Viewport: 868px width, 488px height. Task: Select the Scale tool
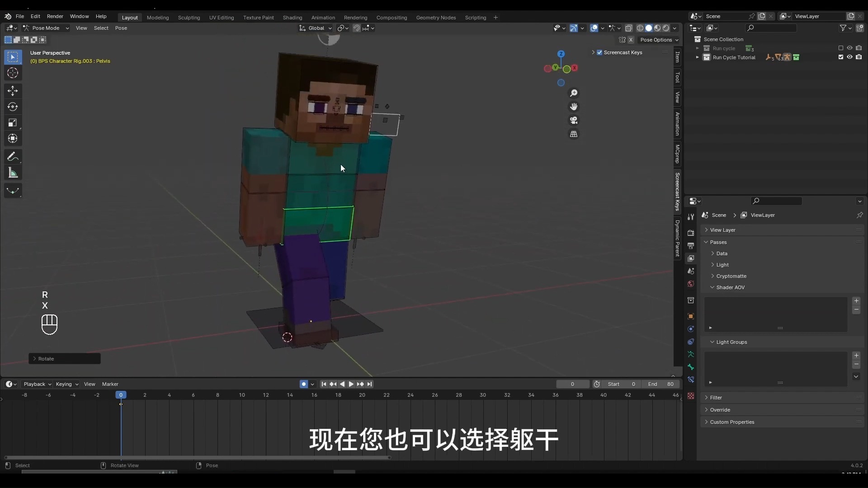13,122
